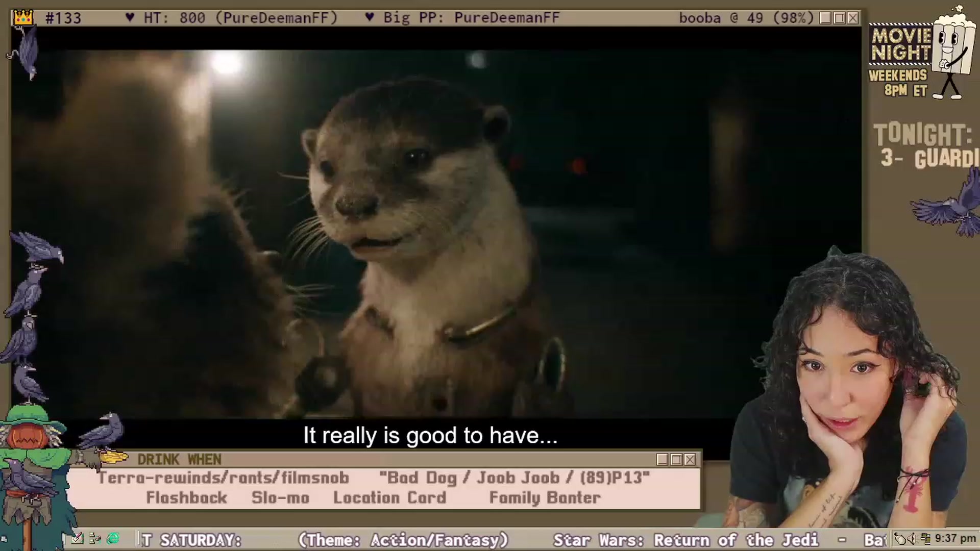Click the 9:37 pm clock
Image resolution: width=980 pixels, height=551 pixels.
click(x=955, y=539)
